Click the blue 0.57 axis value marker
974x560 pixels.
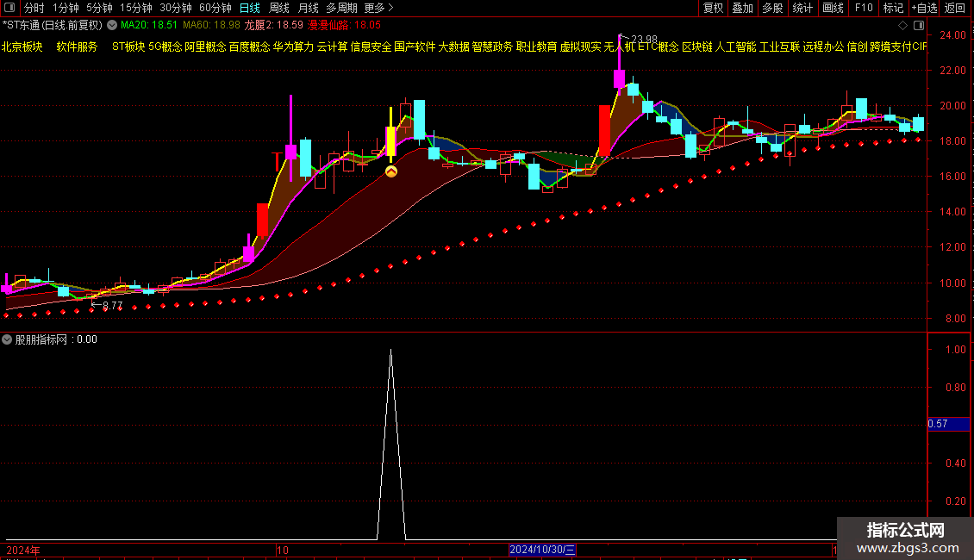(x=948, y=424)
